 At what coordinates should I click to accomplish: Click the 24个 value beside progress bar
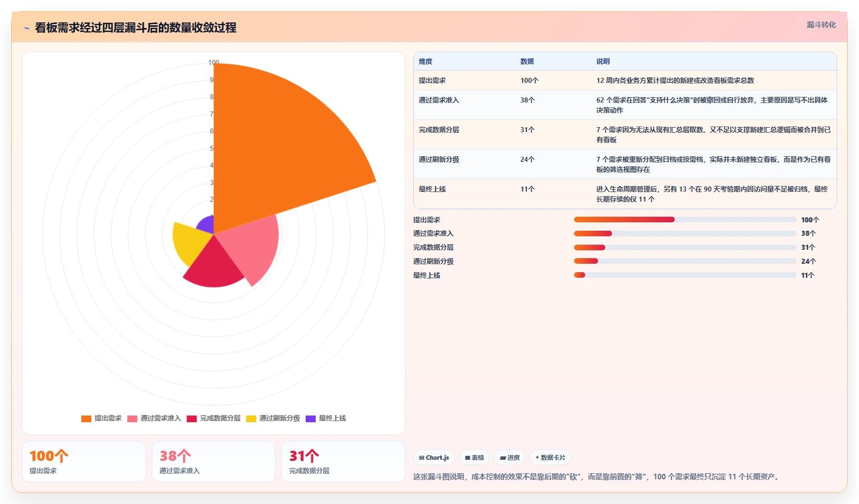(809, 262)
